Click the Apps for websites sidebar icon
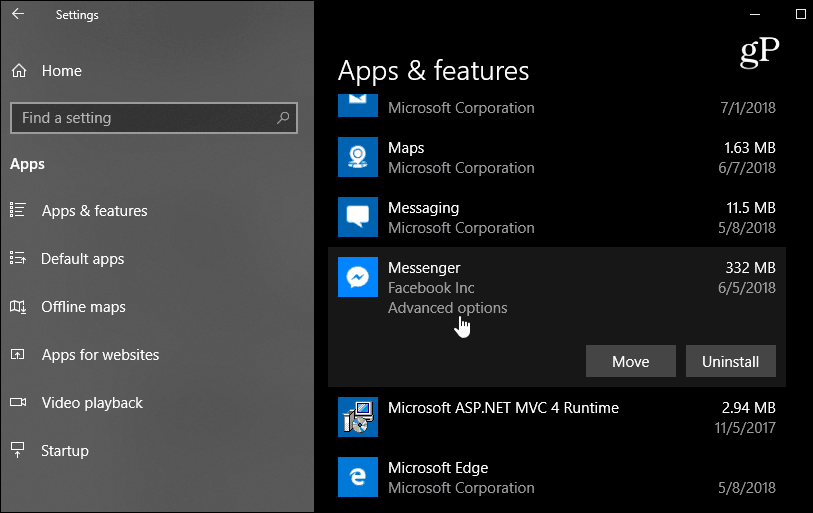The image size is (813, 513). coord(18,354)
